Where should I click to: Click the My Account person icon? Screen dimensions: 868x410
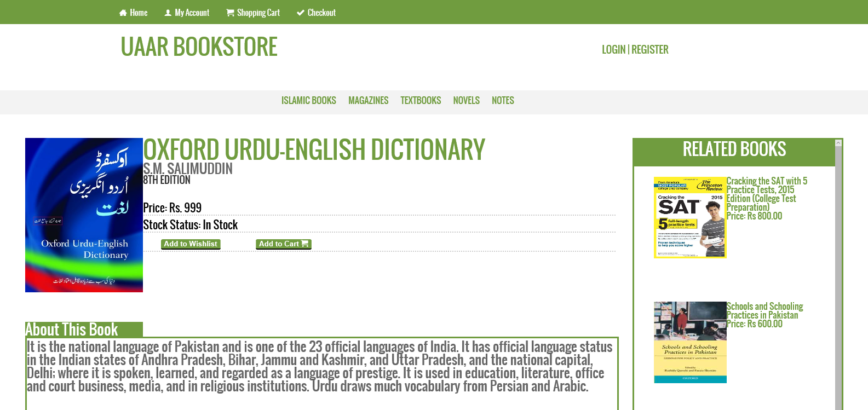point(168,13)
